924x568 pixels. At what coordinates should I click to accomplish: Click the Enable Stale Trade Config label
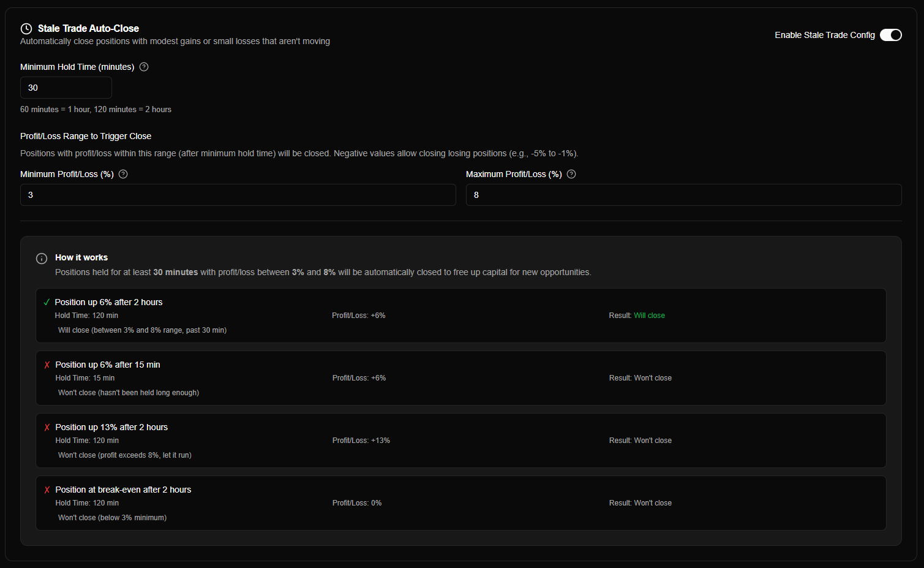coord(824,35)
